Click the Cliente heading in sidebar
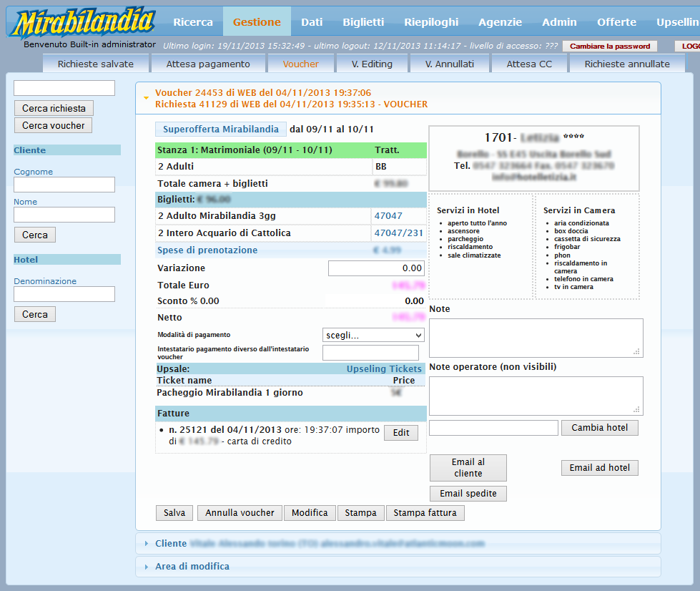This screenshot has width=700, height=591. [67, 150]
